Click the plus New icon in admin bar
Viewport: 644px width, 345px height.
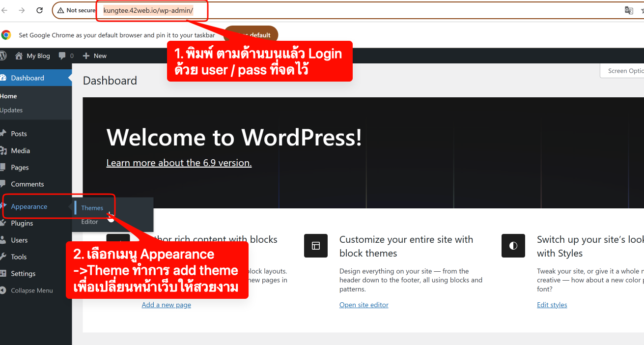(x=86, y=56)
